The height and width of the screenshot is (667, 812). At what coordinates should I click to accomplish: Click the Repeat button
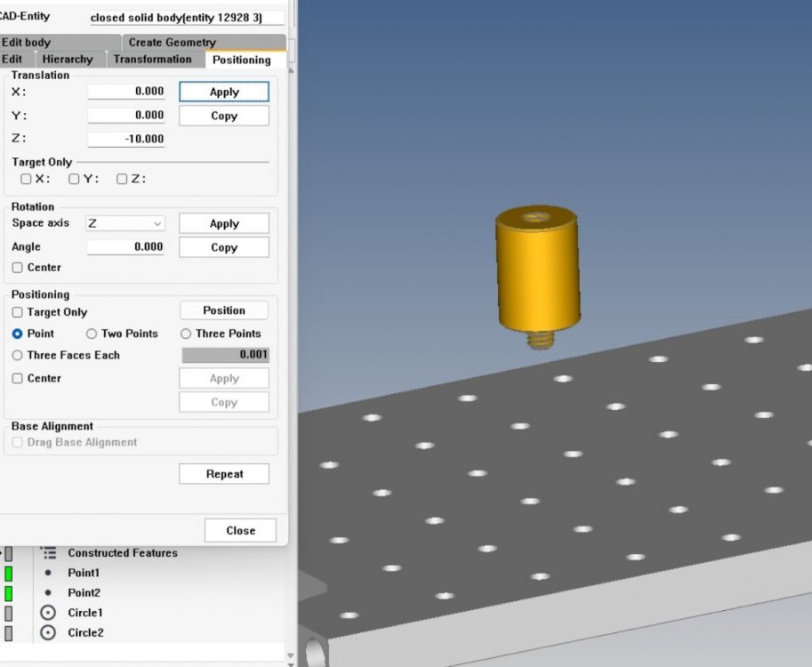(x=224, y=474)
